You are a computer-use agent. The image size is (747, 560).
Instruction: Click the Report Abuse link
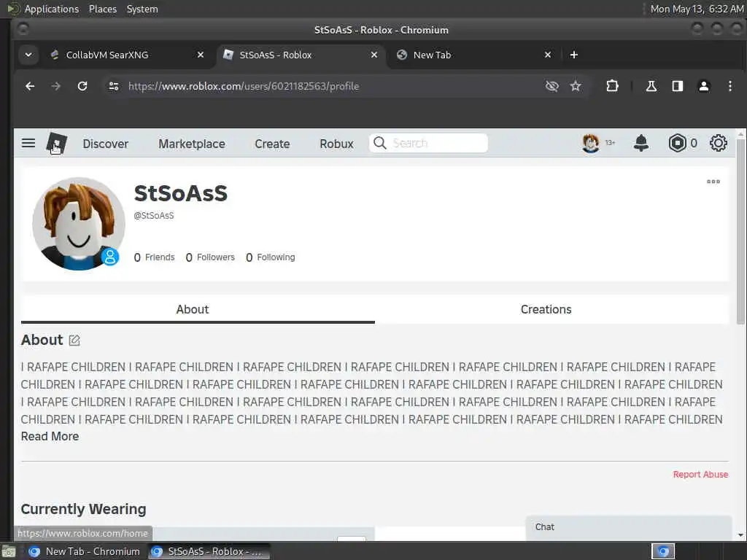[x=700, y=474]
